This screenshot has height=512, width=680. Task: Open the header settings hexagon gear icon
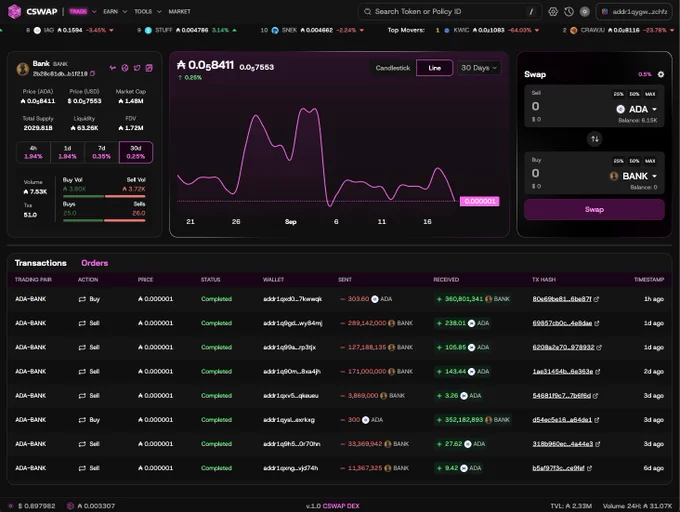click(x=553, y=12)
